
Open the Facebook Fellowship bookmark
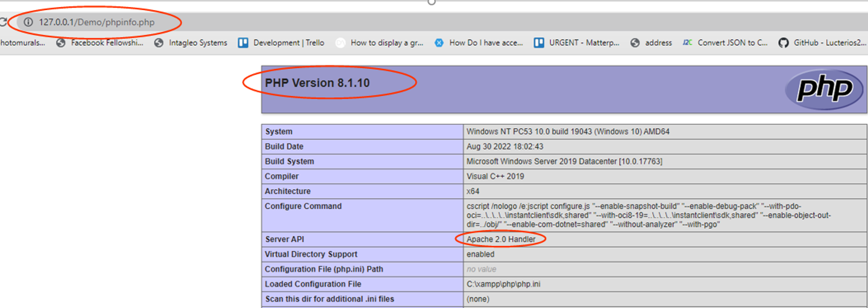(x=107, y=42)
